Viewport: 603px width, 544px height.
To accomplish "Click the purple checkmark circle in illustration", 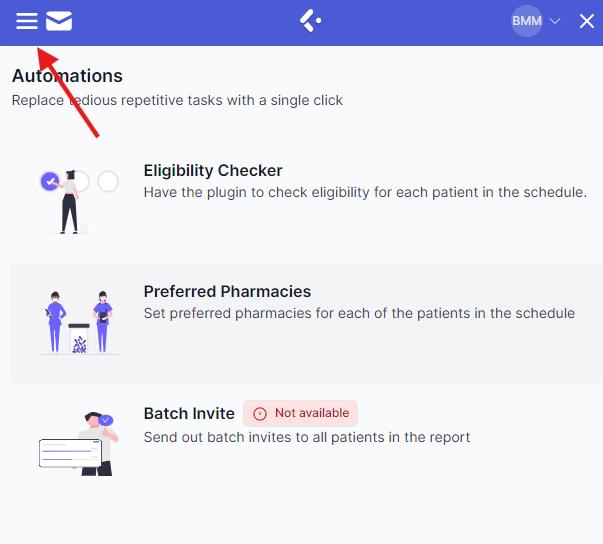I will (49, 181).
